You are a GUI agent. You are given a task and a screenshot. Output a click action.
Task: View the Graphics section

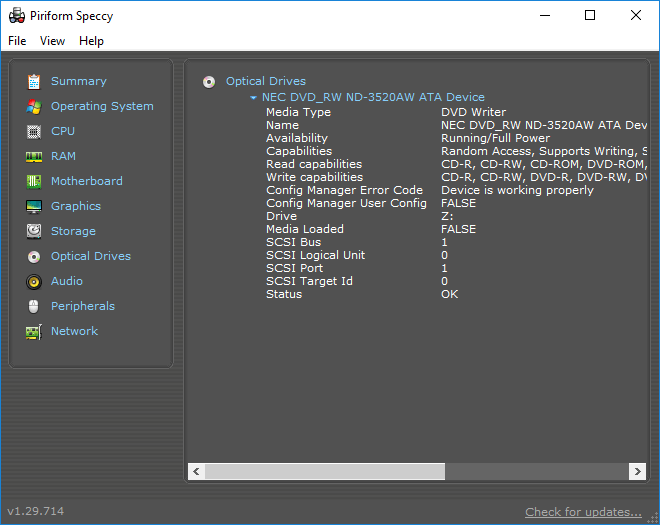76,206
